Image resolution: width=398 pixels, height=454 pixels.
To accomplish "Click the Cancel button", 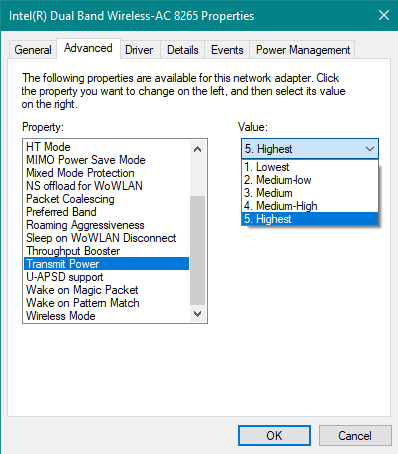I will click(x=355, y=435).
